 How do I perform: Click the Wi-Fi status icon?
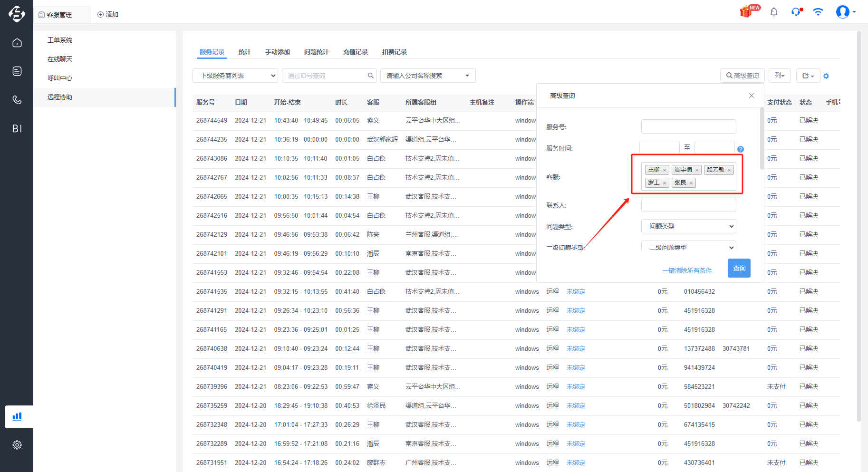coord(818,12)
